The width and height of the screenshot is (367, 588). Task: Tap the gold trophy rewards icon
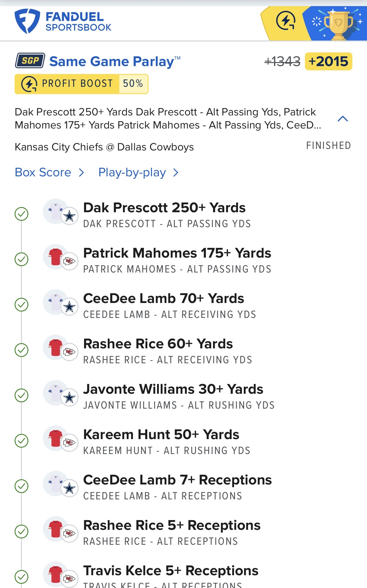coord(338,24)
